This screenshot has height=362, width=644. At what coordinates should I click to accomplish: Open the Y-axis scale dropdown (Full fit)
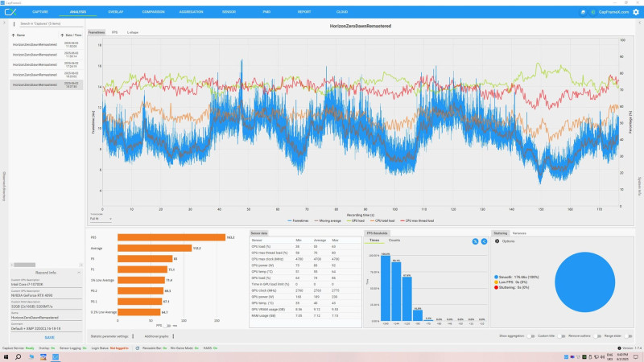coord(101,219)
